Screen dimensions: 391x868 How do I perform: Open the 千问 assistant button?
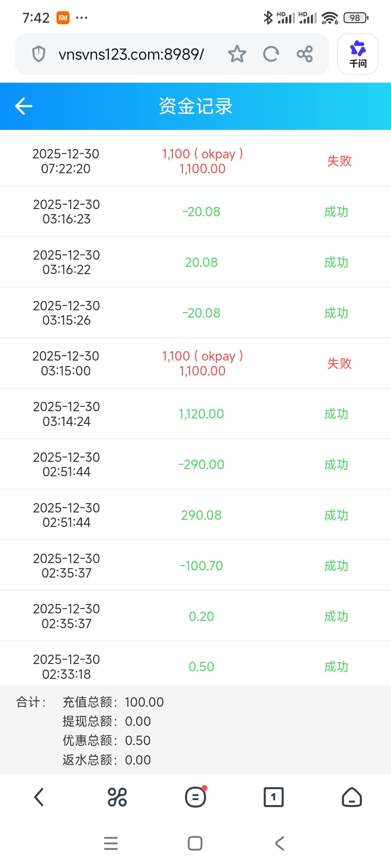(x=358, y=54)
